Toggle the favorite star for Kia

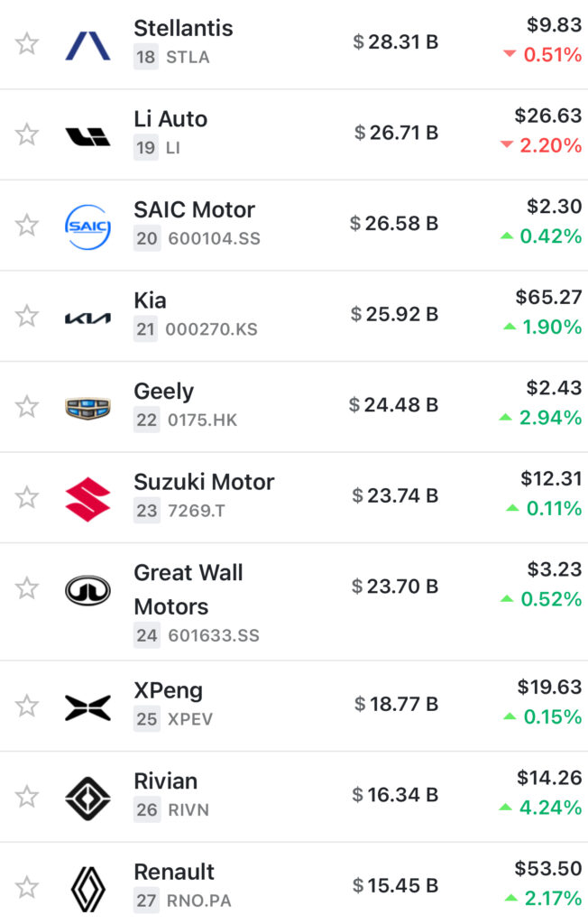pos(27,316)
